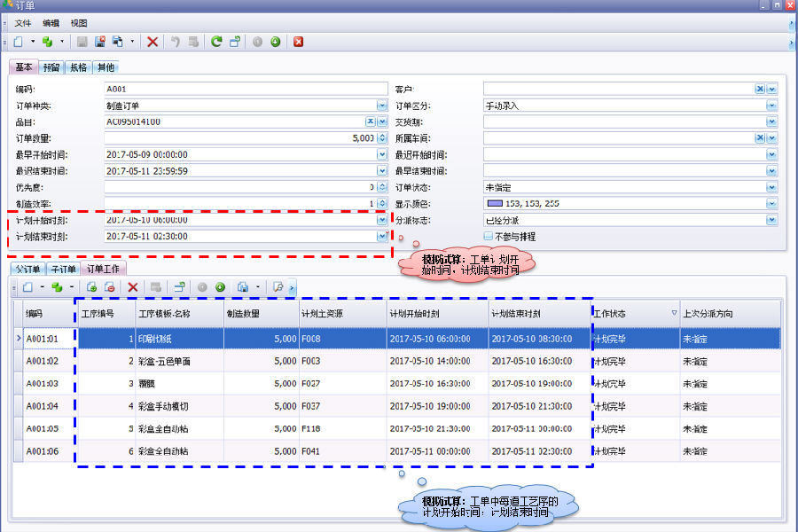This screenshot has height=532, width=798.
Task: Click the green move-down arrow in top toolbar
Action: [275, 42]
